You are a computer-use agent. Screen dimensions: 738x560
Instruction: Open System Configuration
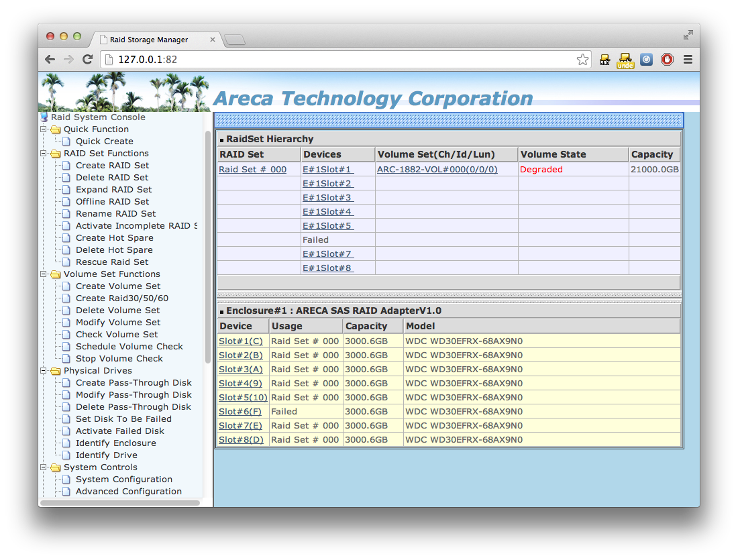coord(124,479)
